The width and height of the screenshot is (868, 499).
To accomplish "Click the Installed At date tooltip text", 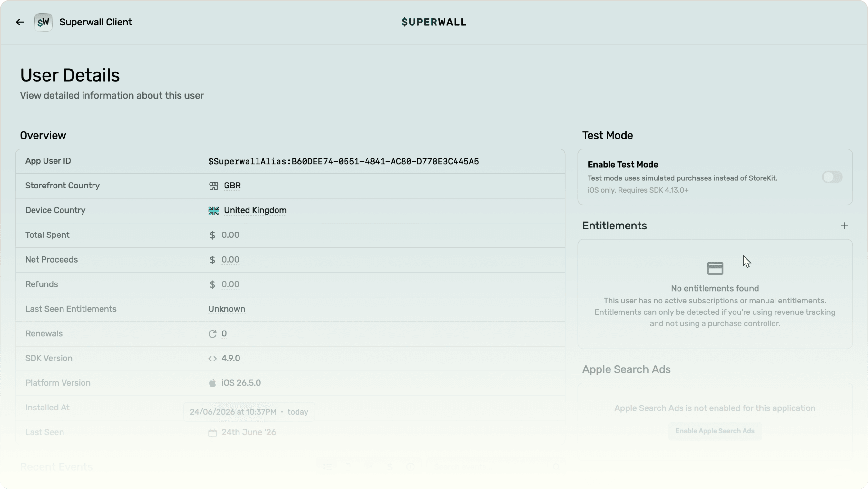I will (x=249, y=412).
